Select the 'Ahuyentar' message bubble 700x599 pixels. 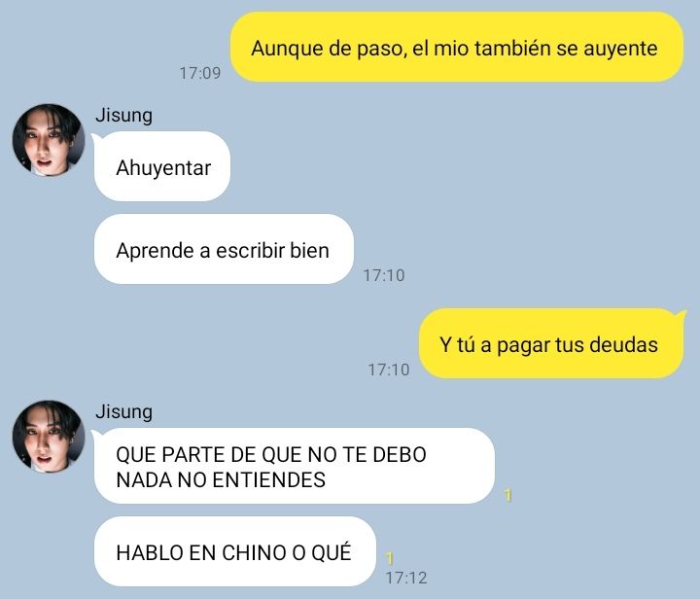point(162,166)
